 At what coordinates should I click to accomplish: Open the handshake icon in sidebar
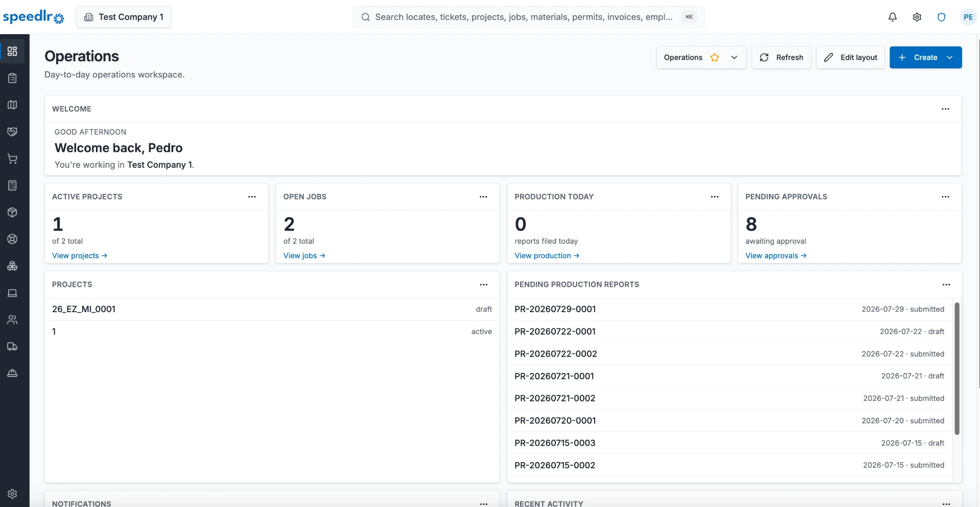[12, 132]
